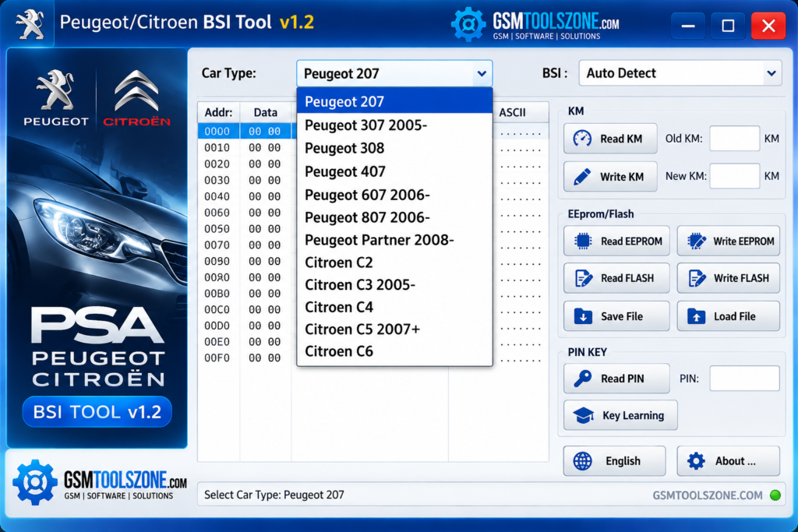Maximize the BSI Tool window
The image size is (798, 532).
729,26
